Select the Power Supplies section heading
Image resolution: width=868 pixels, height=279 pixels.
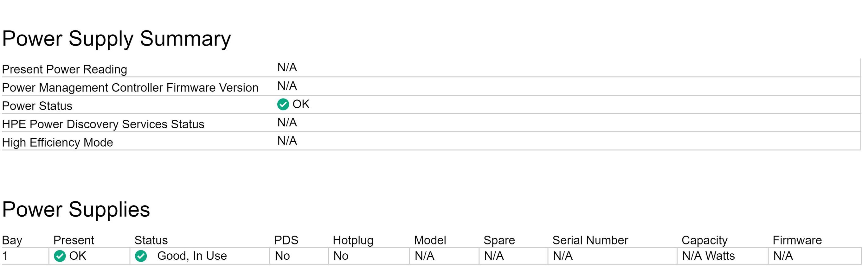[x=76, y=210]
